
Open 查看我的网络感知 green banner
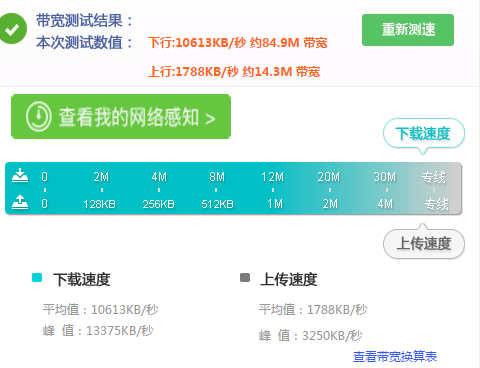(x=121, y=116)
